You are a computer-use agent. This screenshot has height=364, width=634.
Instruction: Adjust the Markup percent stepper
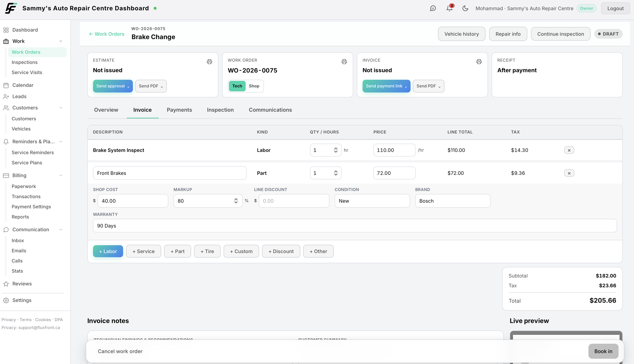pyautogui.click(x=236, y=201)
